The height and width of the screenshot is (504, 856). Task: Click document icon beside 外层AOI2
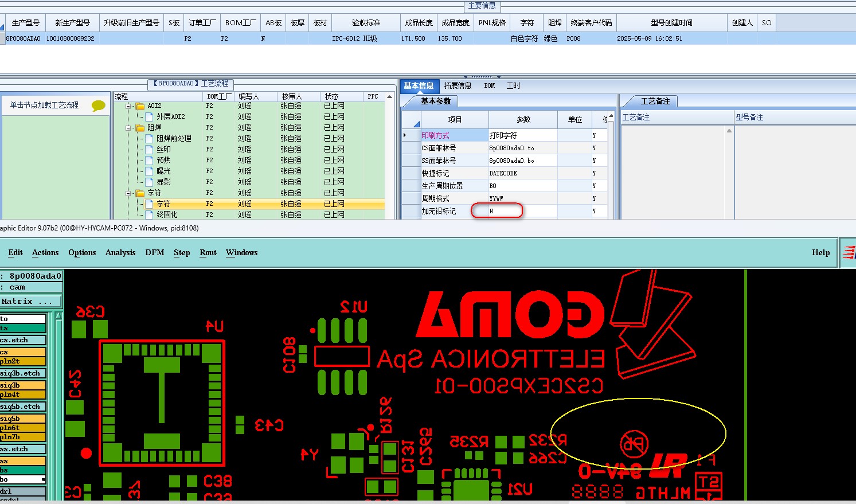(x=150, y=117)
